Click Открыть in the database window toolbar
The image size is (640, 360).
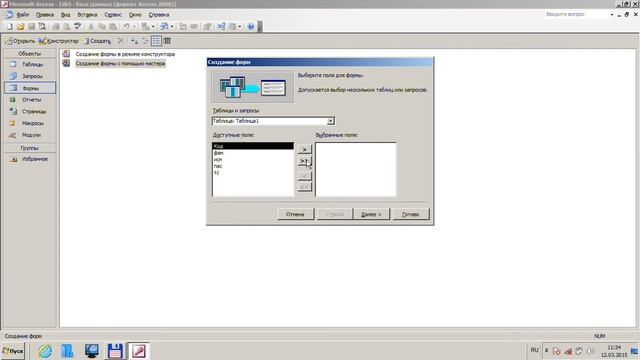coord(20,41)
